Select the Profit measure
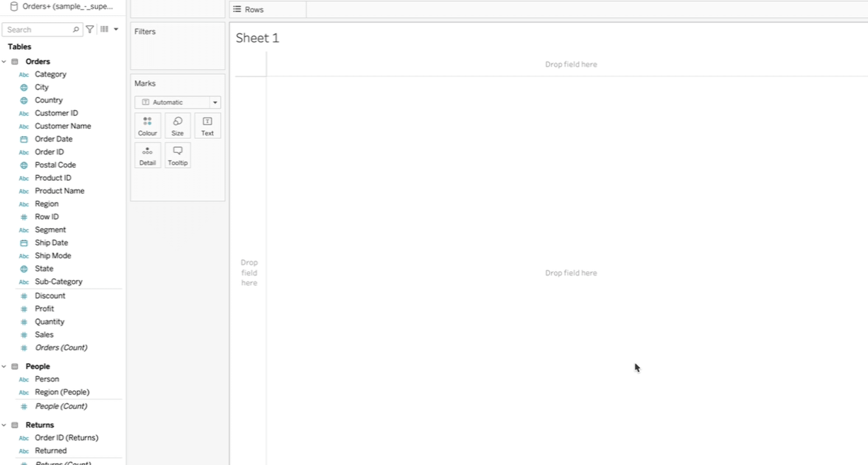Viewport: 868px width, 465px height. pyautogui.click(x=45, y=308)
